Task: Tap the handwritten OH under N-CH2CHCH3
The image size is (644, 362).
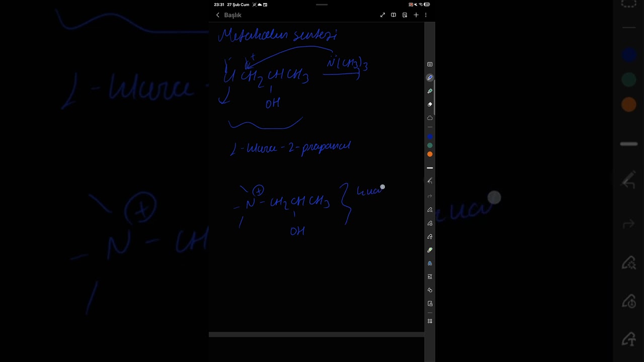Action: 297,231
